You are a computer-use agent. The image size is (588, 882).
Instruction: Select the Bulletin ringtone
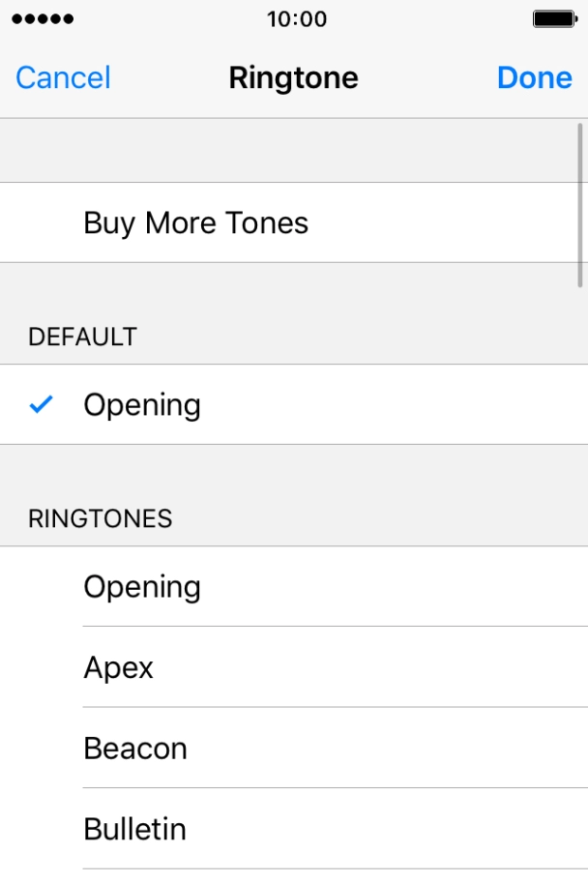pyautogui.click(x=135, y=829)
